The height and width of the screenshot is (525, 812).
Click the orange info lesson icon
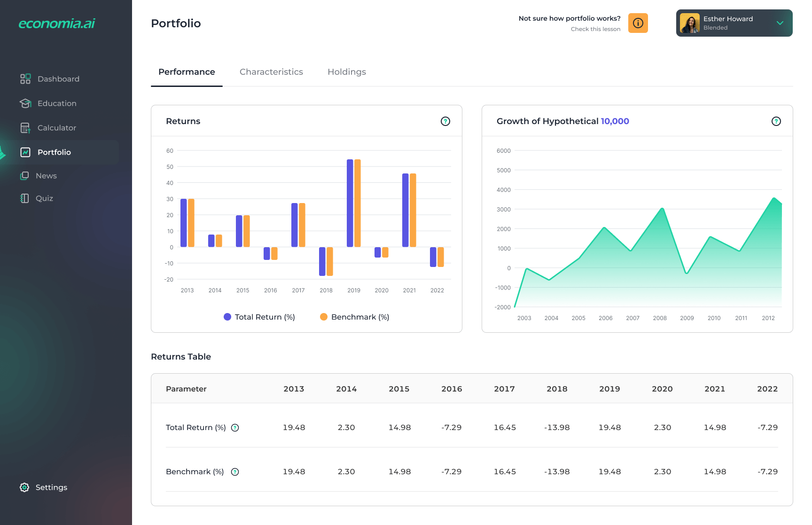638,23
